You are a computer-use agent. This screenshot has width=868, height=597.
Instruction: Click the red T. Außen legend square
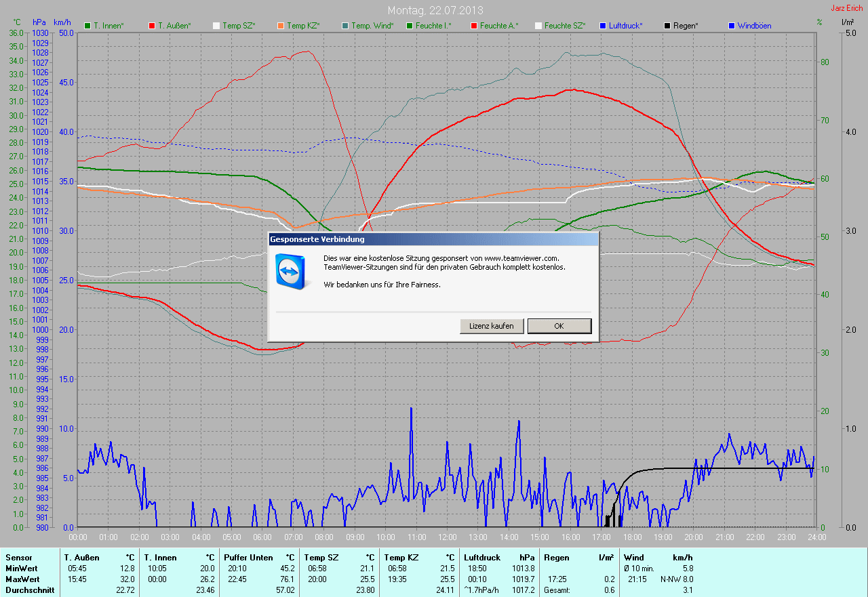[152, 26]
